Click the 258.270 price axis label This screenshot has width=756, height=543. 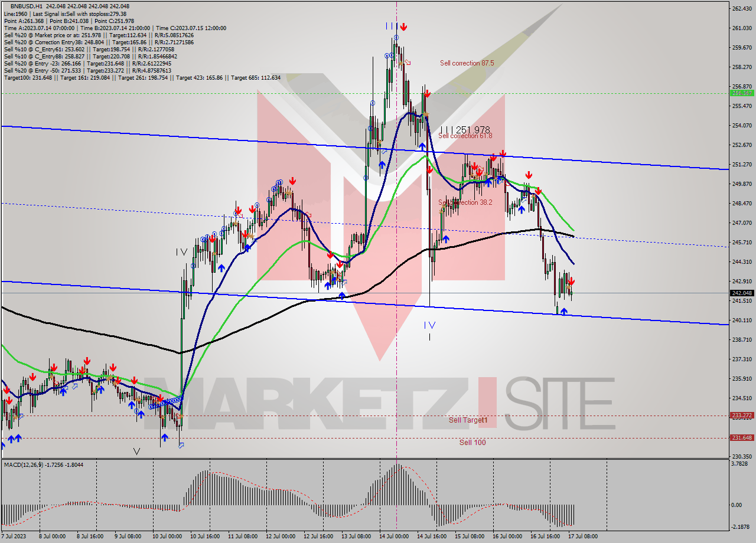[742, 67]
